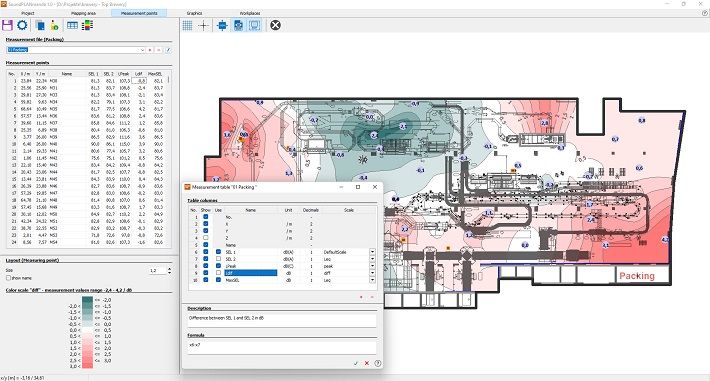Open settings via the blue gear icon
The width and height of the screenshot is (710, 381).
(x=22, y=25)
